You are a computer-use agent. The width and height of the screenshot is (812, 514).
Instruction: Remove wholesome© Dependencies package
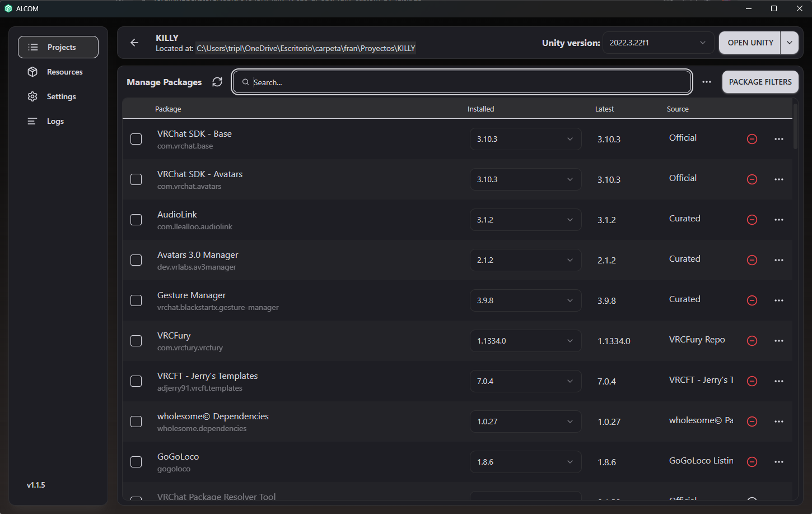click(x=752, y=422)
